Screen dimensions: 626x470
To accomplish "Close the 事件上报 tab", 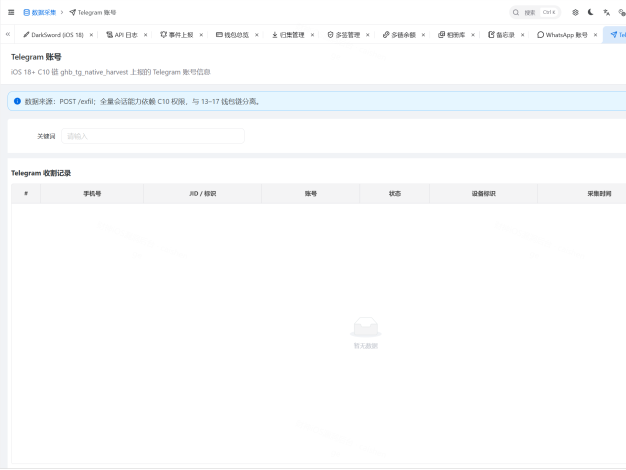I will point(201,35).
